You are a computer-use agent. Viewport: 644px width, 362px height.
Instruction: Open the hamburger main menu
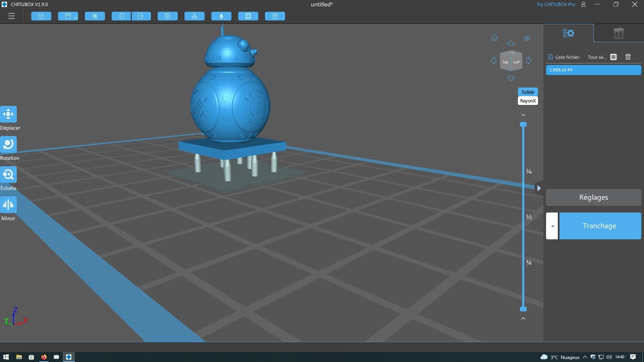[11, 16]
